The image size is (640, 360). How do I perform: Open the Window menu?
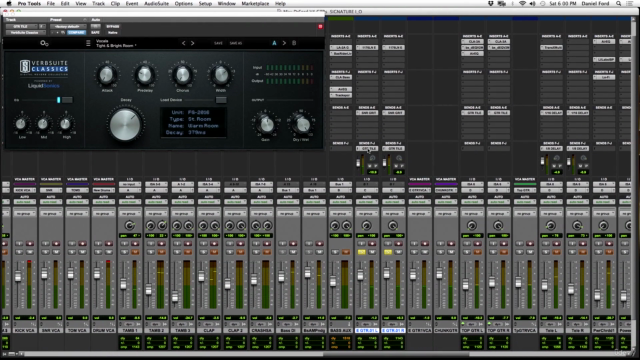(227, 3)
